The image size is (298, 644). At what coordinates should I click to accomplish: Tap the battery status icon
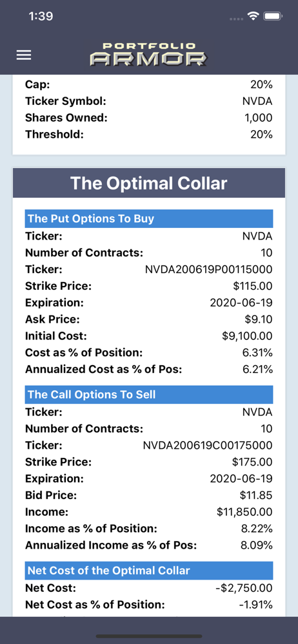pos(272,17)
